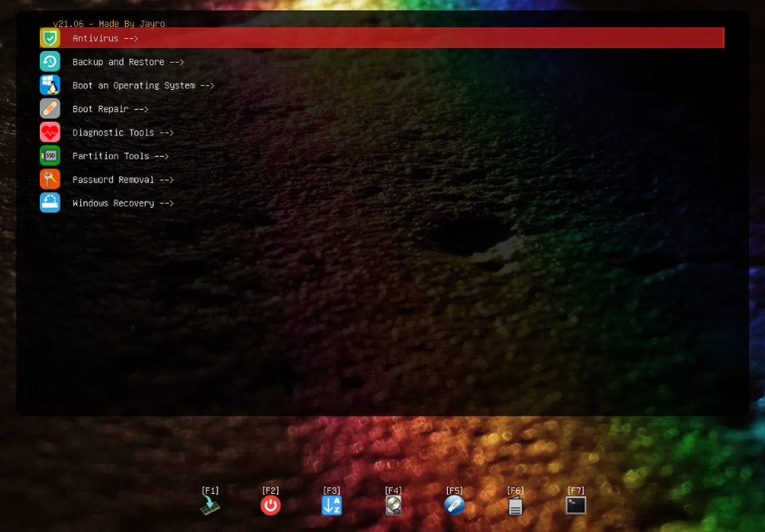Click the '[F3]' hotkey label
This screenshot has height=532, width=765.
click(x=331, y=491)
